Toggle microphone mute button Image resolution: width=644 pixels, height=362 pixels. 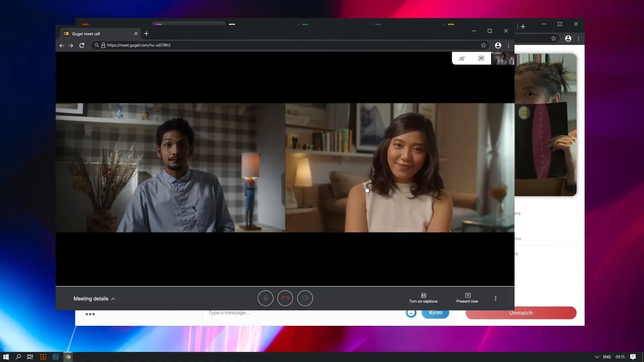tap(265, 298)
